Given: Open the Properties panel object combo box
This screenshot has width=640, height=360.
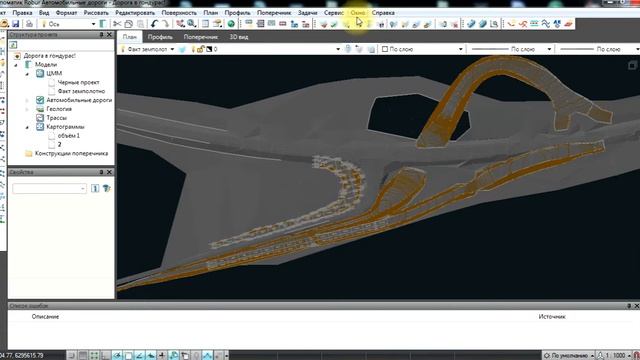Looking at the screenshot, I should pos(49,189).
